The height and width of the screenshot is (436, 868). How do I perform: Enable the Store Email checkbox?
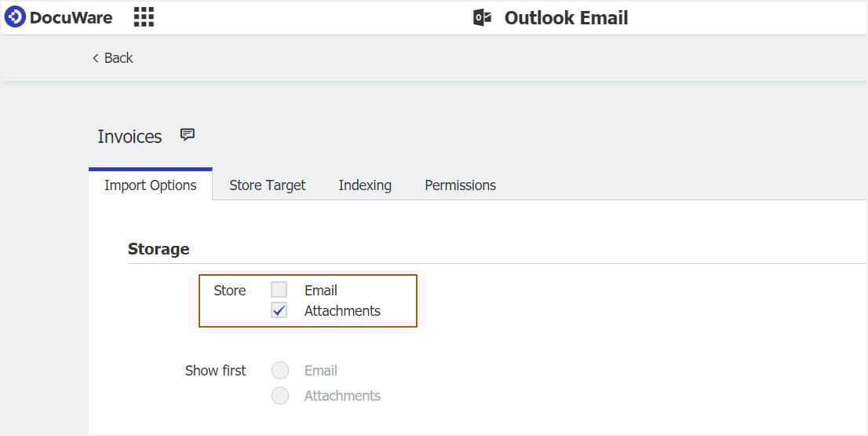pyautogui.click(x=279, y=290)
